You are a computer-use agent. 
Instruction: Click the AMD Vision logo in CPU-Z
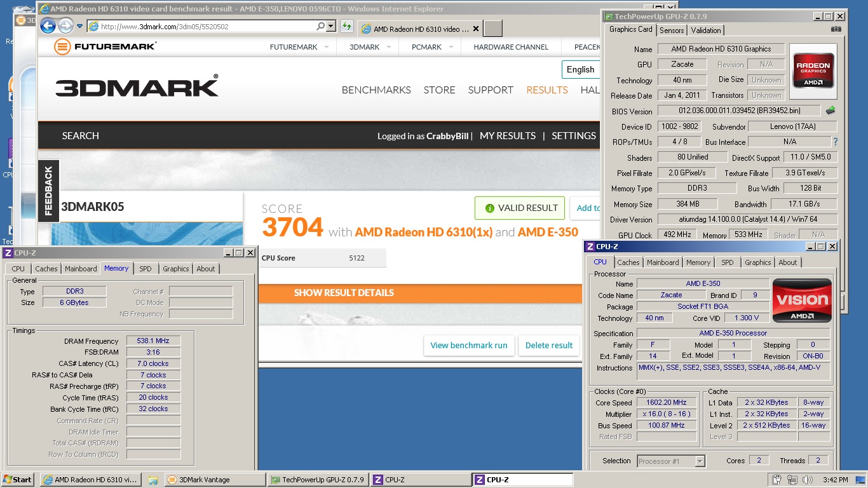802,301
